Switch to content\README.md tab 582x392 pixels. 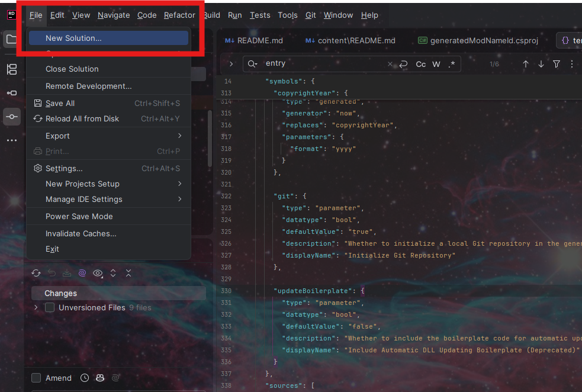pos(351,40)
